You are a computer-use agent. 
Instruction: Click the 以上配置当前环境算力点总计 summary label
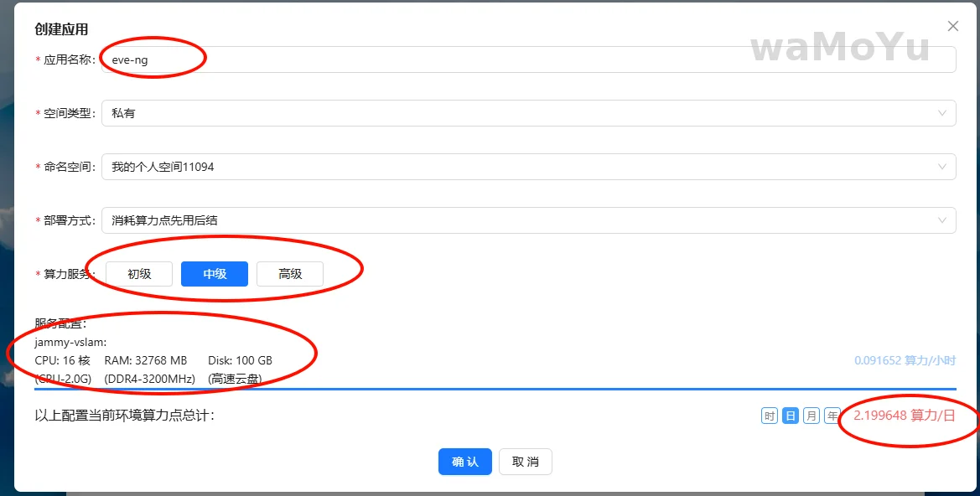pos(125,416)
